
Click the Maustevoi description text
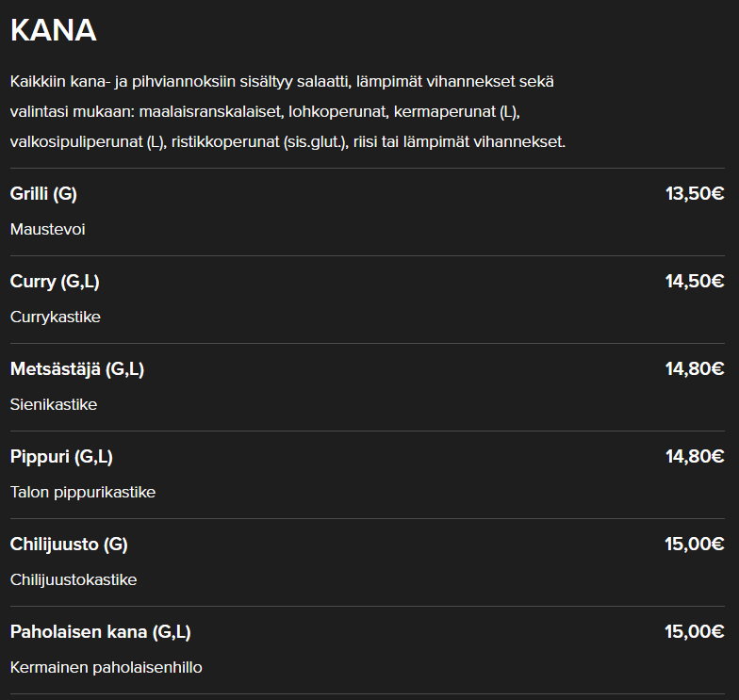47,230
